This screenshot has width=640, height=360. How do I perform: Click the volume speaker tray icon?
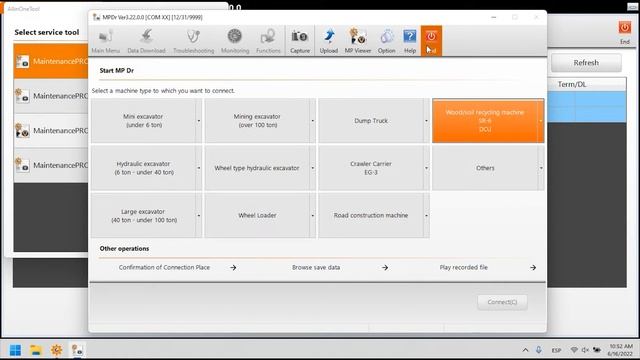tap(585, 350)
